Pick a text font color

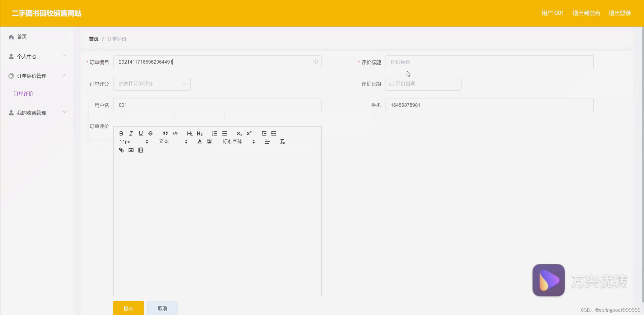[x=200, y=142]
